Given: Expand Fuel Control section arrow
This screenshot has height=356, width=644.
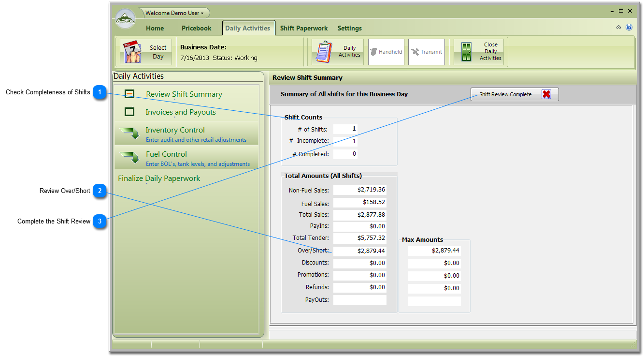Looking at the screenshot, I should click(129, 157).
